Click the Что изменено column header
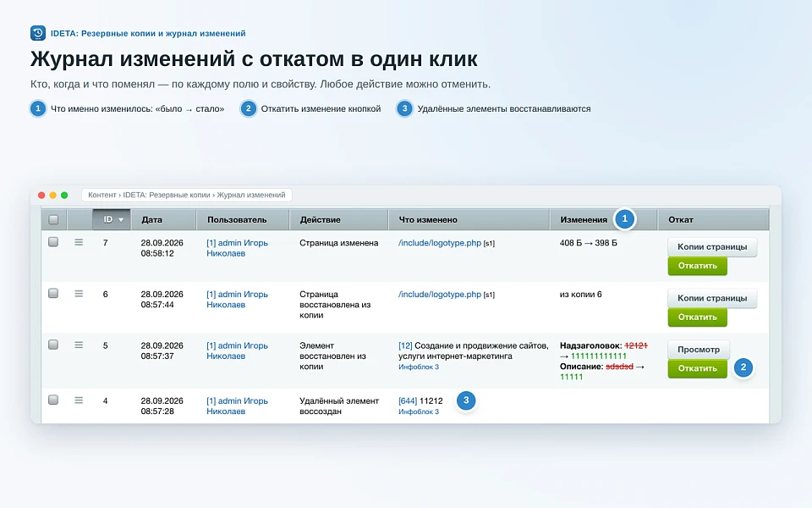The width and height of the screenshot is (812, 508). pos(469,220)
